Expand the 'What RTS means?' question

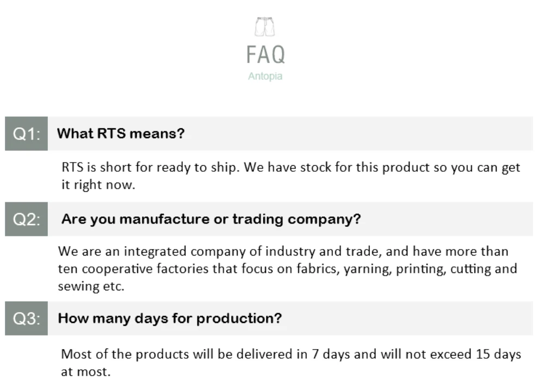(121, 134)
